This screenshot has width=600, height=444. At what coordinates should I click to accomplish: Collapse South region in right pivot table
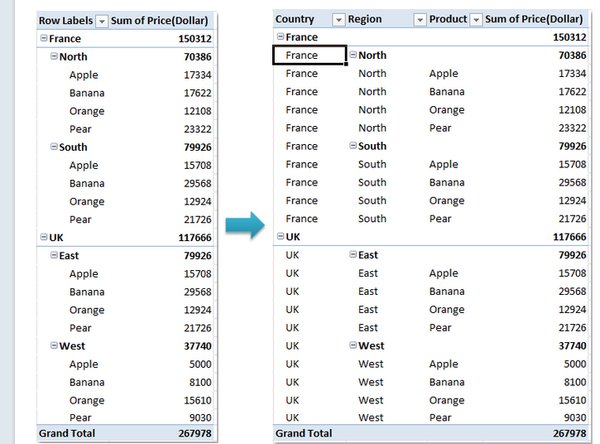pos(353,145)
